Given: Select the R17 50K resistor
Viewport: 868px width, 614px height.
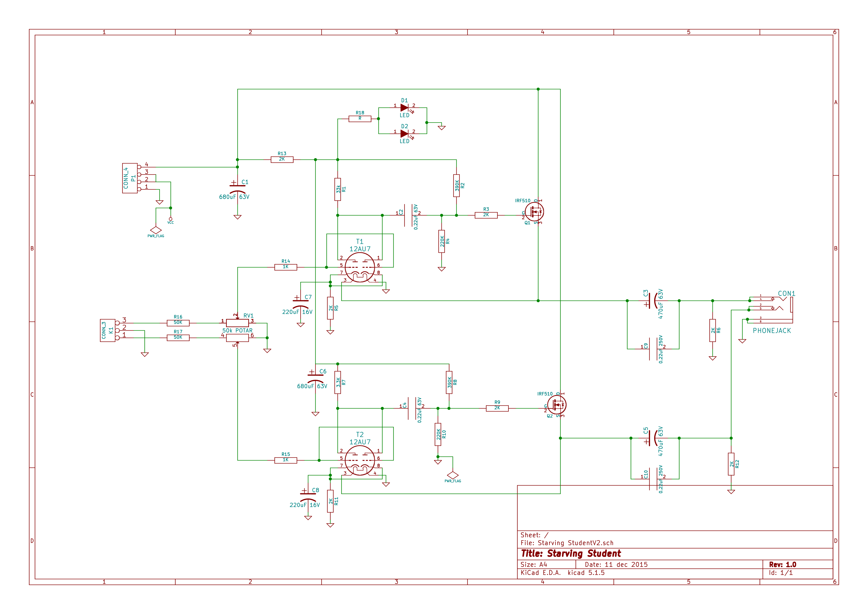Looking at the screenshot, I should point(178,338).
